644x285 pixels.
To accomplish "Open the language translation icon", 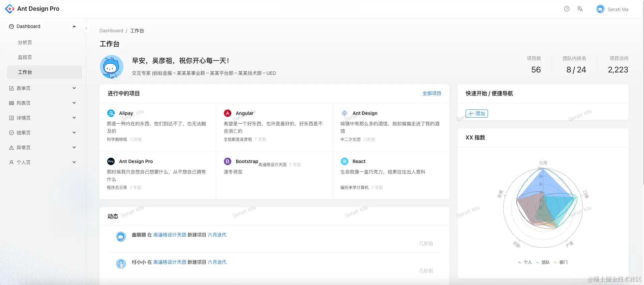I will pos(580,9).
